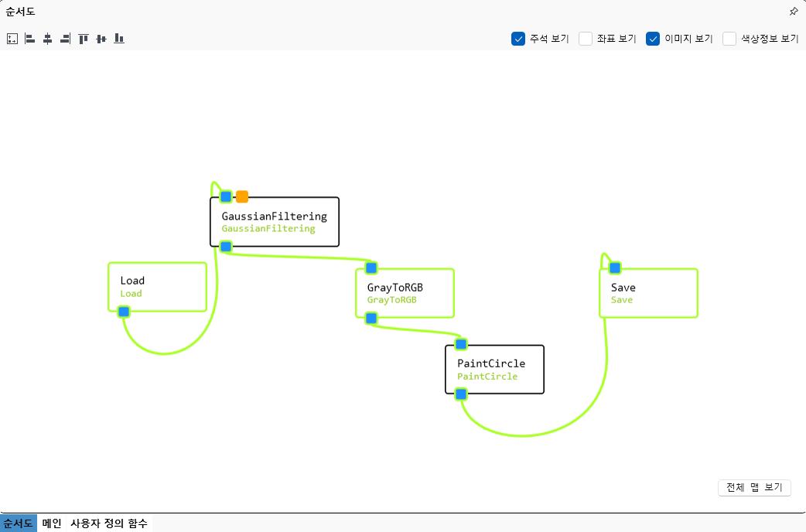Viewport: 806px width, 532px height.
Task: Open the 사용자 정의 함수 tab
Action: point(108,523)
